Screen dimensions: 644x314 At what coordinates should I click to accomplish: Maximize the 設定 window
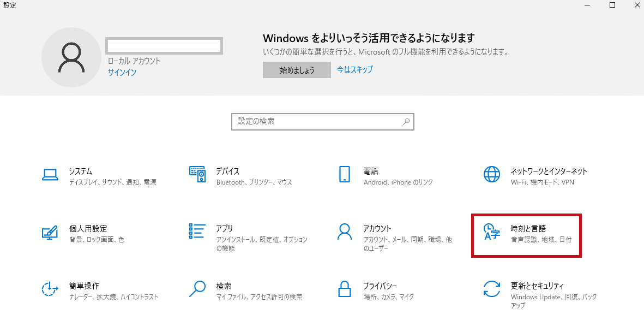click(x=612, y=5)
